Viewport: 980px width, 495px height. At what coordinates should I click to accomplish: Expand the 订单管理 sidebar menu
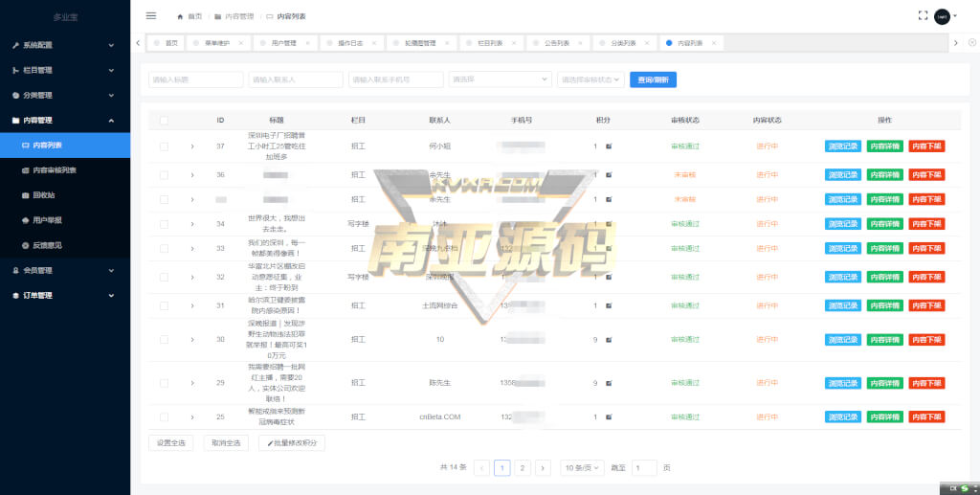(x=65, y=295)
